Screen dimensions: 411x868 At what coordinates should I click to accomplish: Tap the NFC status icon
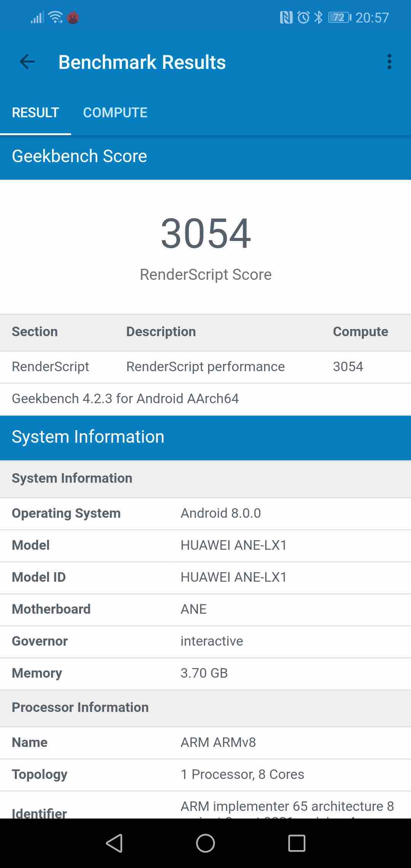(286, 18)
